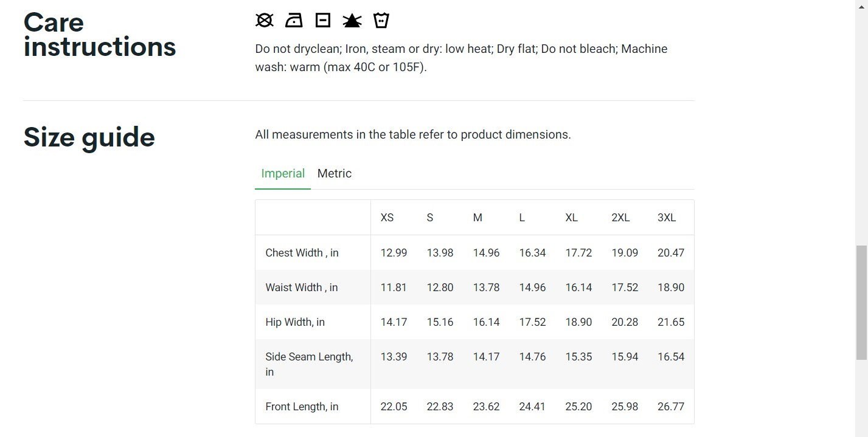Click the XS column header
This screenshot has width=868, height=437.
(x=387, y=218)
